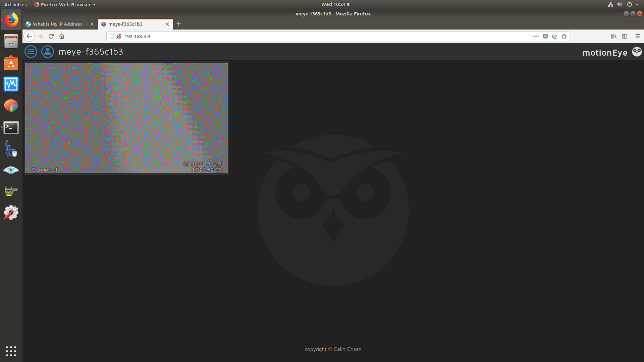This screenshot has height=362, width=644.
Task: Open the Firefox application menu
Action: (x=638, y=36)
